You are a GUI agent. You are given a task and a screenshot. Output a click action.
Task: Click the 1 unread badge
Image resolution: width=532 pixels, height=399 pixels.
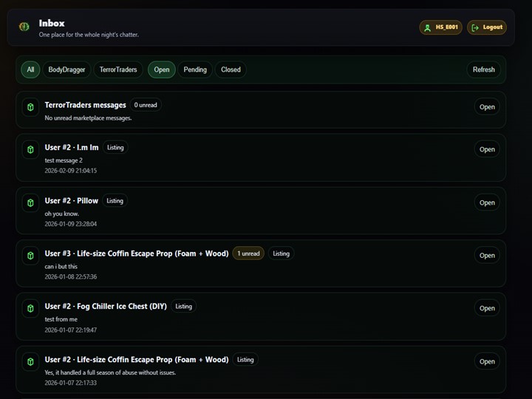[x=248, y=253]
